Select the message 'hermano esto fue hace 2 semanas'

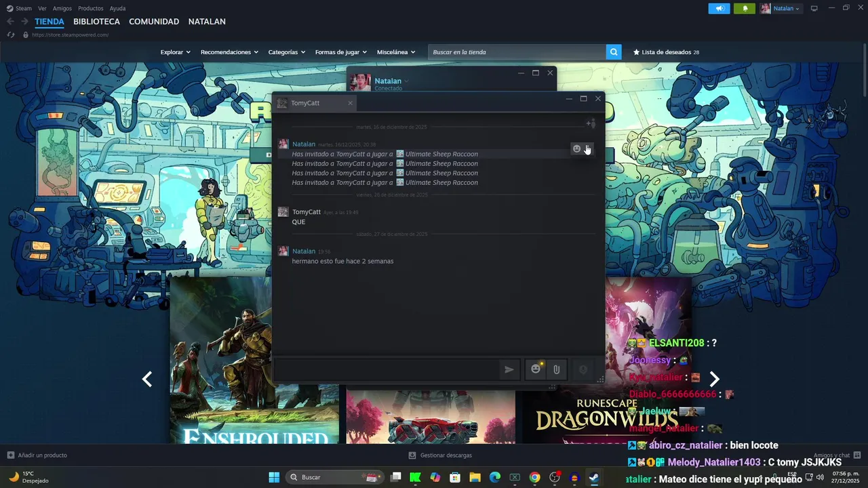coord(342,261)
